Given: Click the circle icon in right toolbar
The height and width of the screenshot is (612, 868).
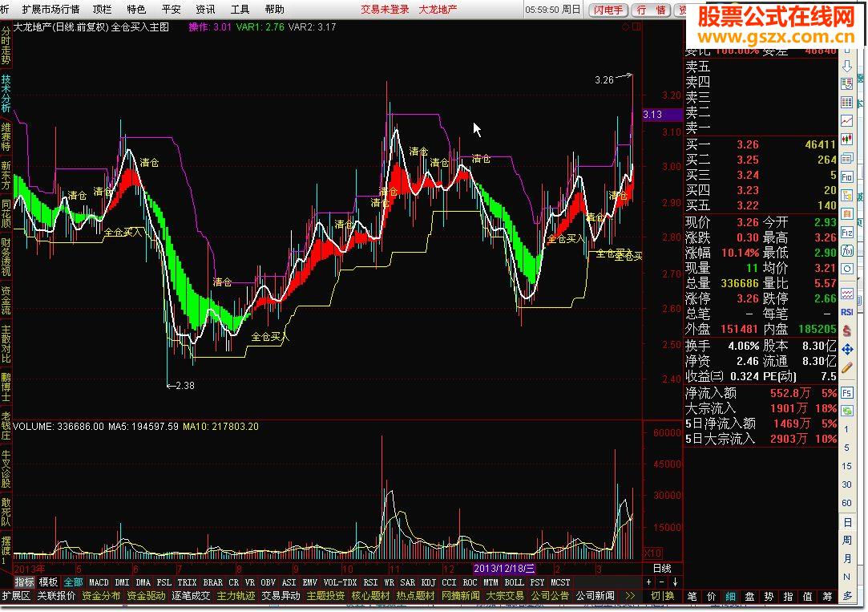Looking at the screenshot, I should 847,270.
